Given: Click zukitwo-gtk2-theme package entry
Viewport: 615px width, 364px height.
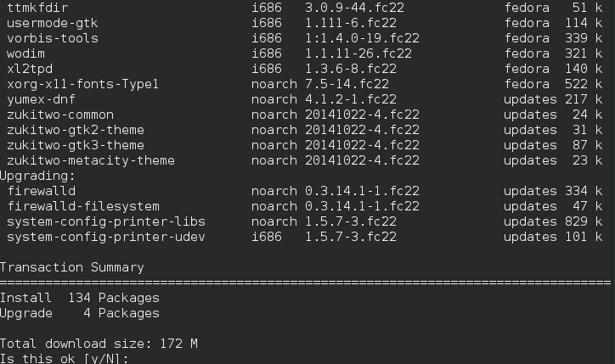Looking at the screenshot, I should (76, 130).
